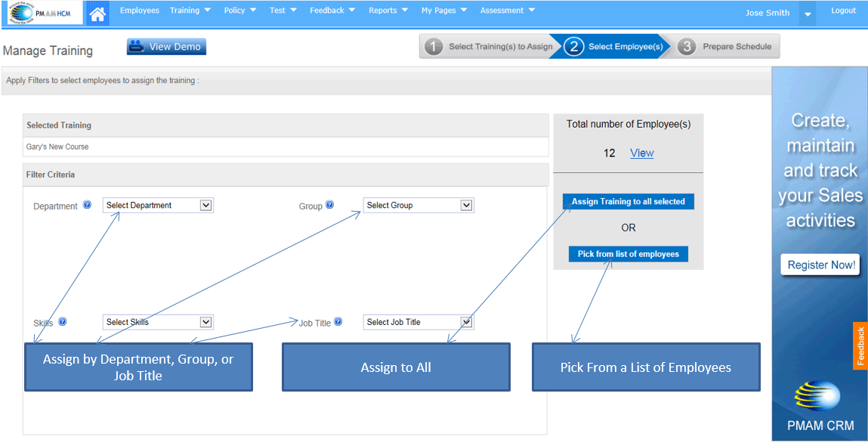Viewport: 868px width, 446px height.
Task: Click help icon next to Department
Action: (x=88, y=205)
